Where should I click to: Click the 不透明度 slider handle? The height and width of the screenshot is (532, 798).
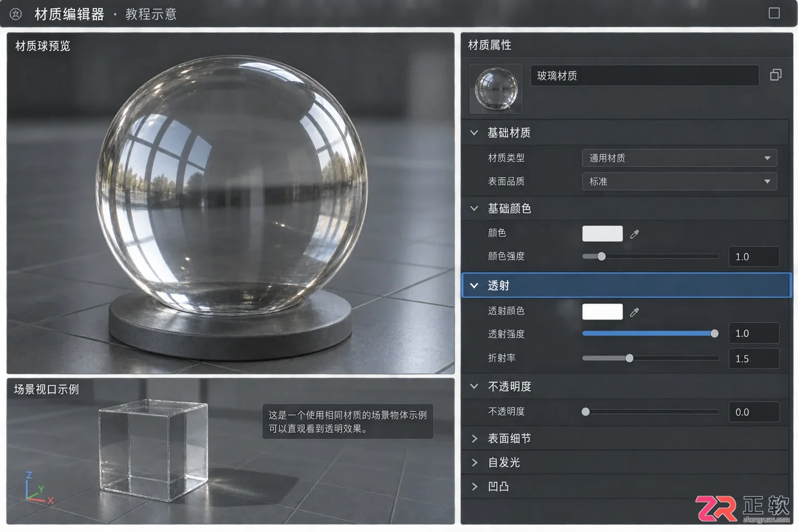click(x=585, y=412)
